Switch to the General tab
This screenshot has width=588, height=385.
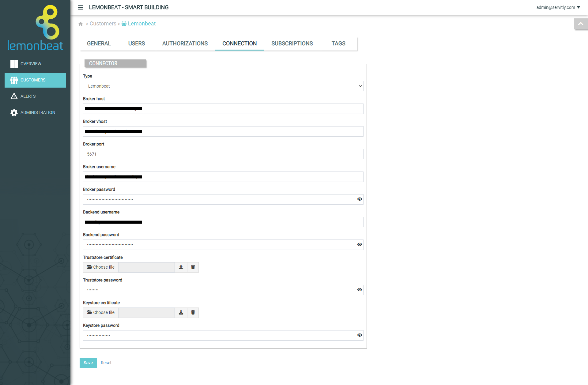tap(99, 43)
